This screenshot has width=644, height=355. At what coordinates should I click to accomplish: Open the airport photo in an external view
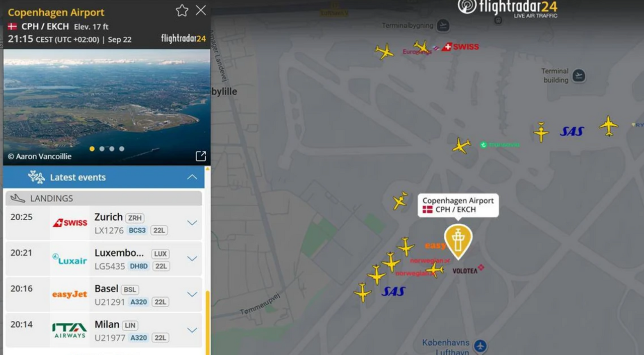point(201,156)
